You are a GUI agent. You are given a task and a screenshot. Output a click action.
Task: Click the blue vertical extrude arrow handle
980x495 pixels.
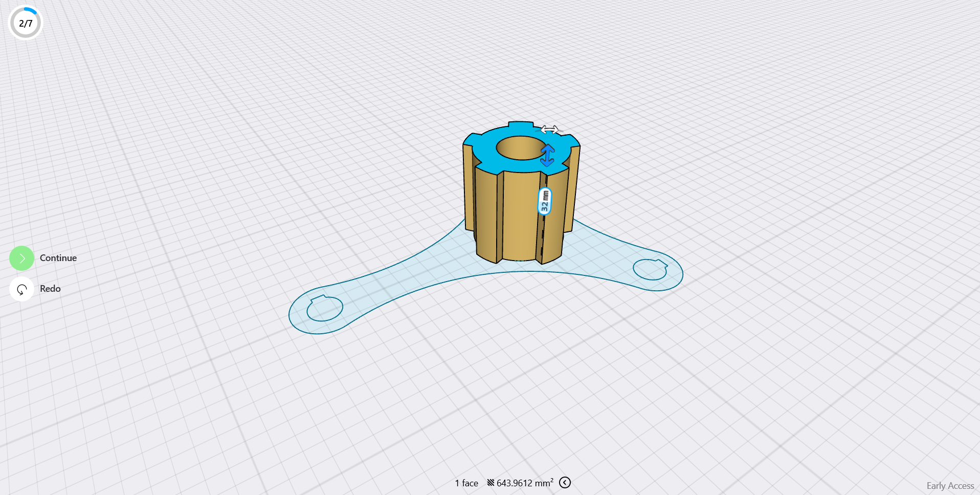[x=547, y=156]
